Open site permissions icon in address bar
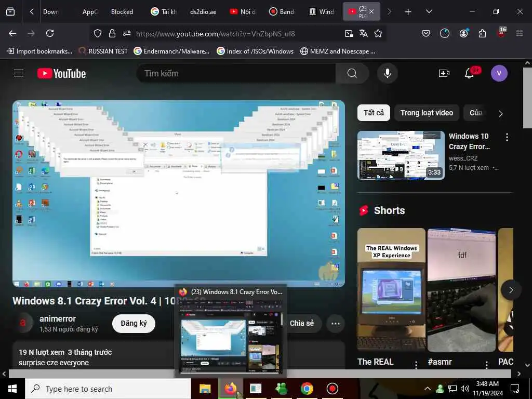 coord(127,33)
